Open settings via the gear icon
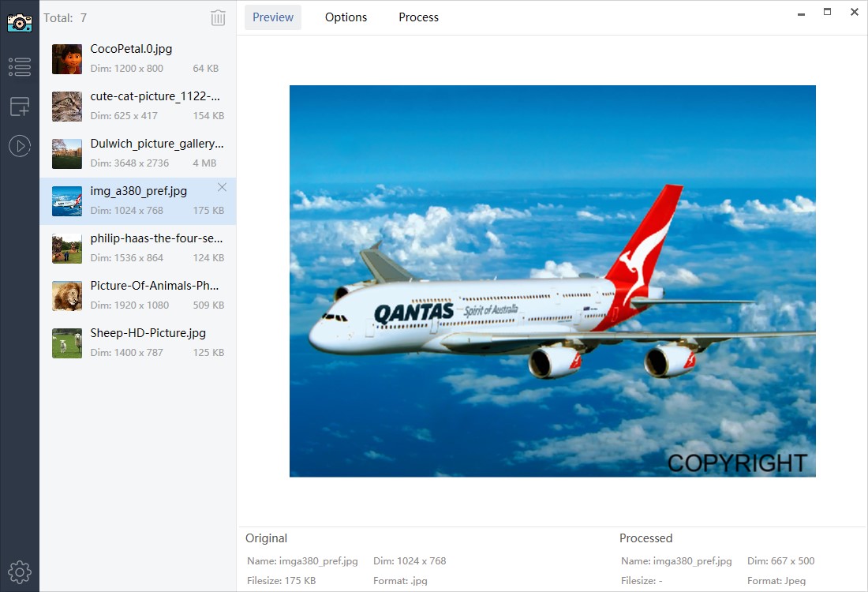This screenshot has width=868, height=592. pyautogui.click(x=20, y=572)
